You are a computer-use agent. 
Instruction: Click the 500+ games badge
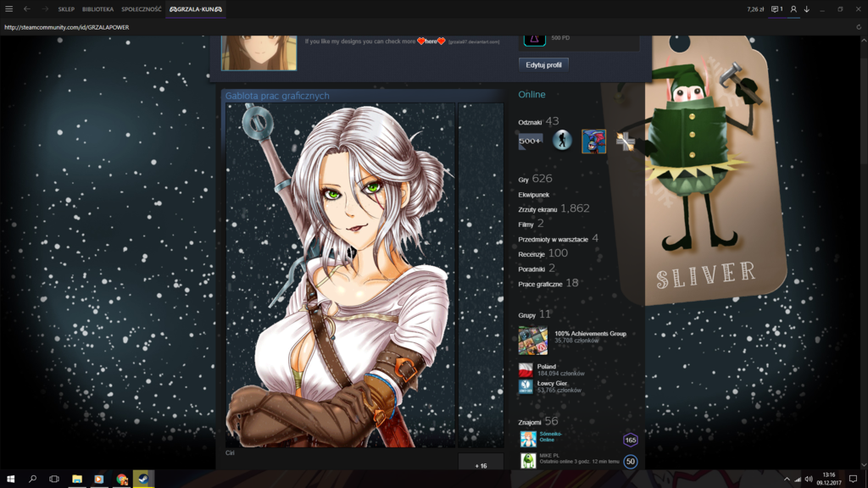coord(531,141)
